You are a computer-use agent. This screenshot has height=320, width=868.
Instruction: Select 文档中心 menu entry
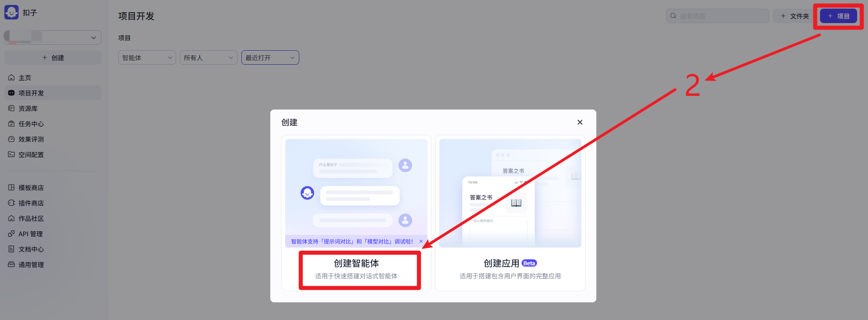coord(53,249)
